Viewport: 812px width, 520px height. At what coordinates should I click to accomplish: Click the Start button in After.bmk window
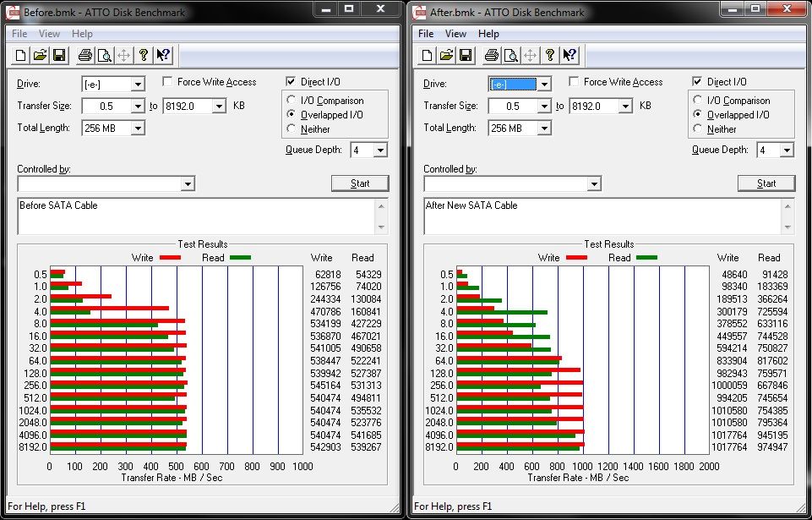[x=766, y=183]
